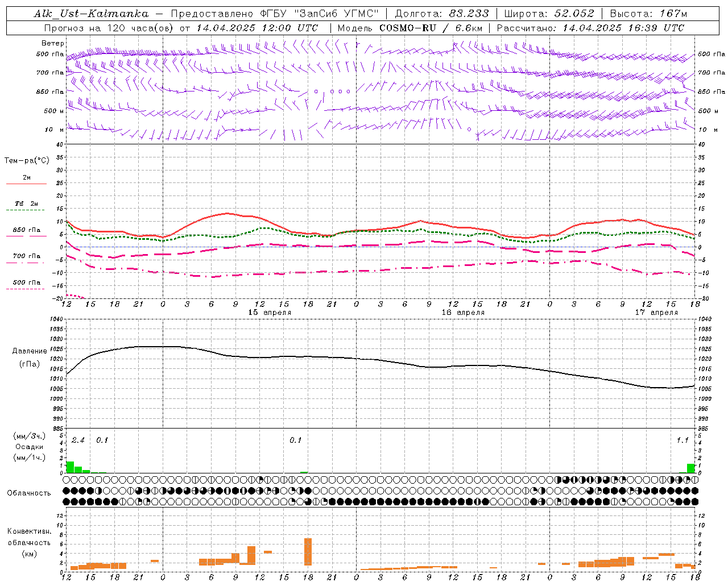Click the '2.4' precipitation amount value
The image size is (728, 582).
(78, 440)
